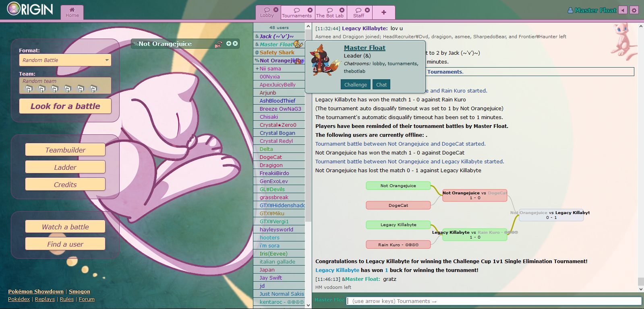The height and width of the screenshot is (309, 644).
Task: Click Watch a battle
Action: (x=65, y=227)
